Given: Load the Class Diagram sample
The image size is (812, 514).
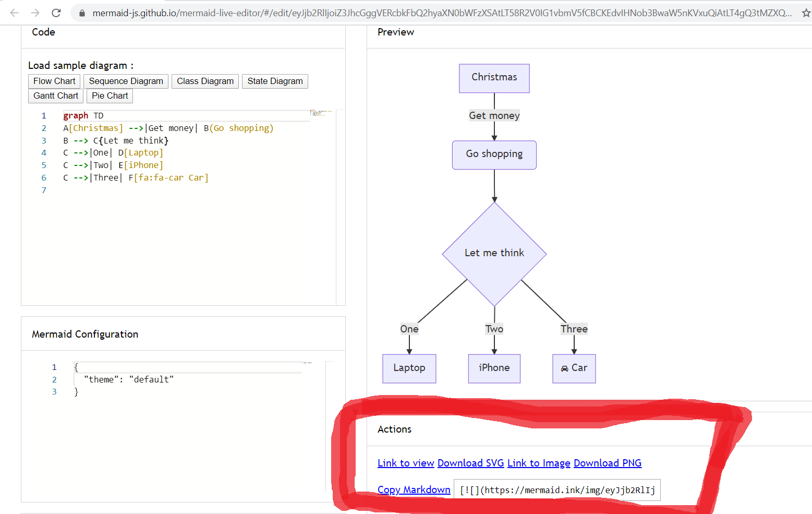Looking at the screenshot, I should pos(205,81).
